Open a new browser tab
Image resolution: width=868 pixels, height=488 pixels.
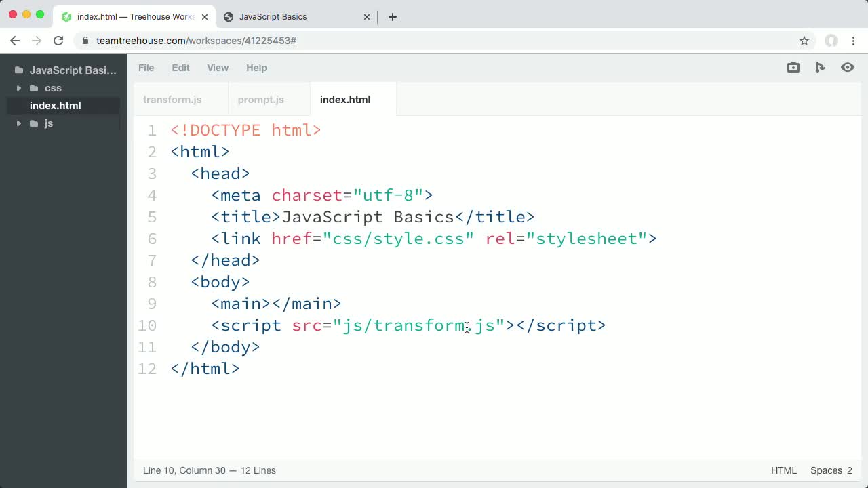(392, 17)
